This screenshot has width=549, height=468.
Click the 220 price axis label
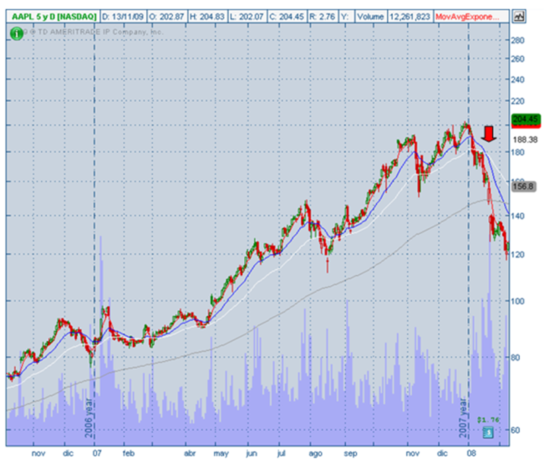click(x=517, y=101)
